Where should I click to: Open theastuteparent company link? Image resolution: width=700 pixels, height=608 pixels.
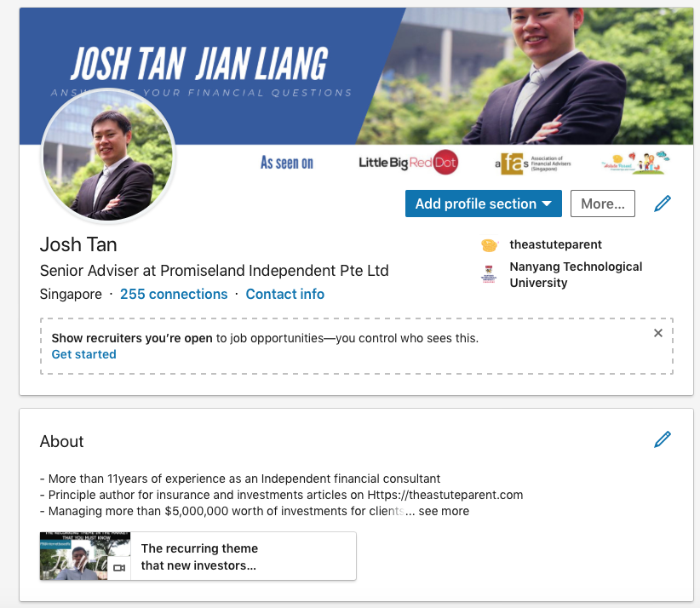coord(556,244)
